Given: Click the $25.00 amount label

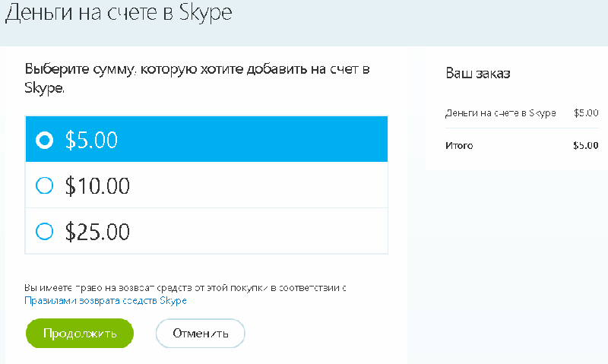Looking at the screenshot, I should (x=97, y=231).
